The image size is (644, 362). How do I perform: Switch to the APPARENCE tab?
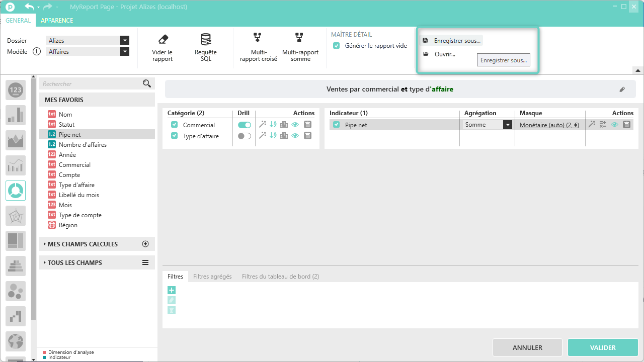tap(57, 21)
